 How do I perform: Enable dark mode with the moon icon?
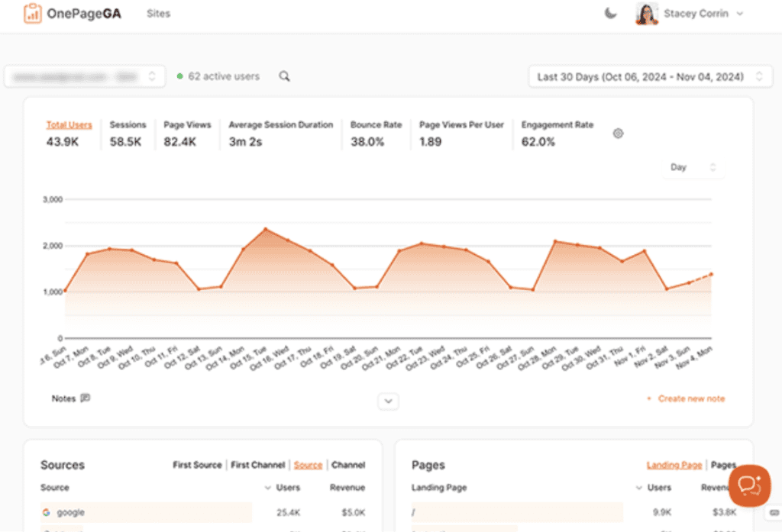click(610, 13)
